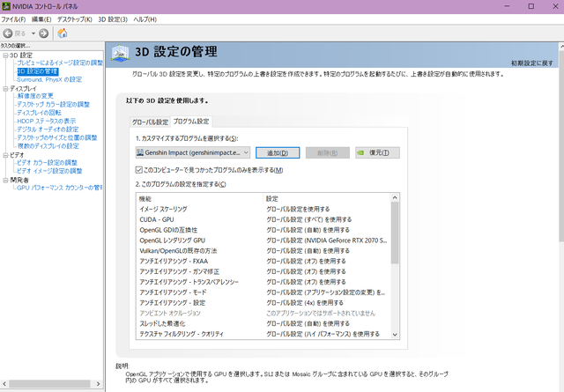Screen dimensions: 564x392
Task: Open the ファイル(F) menu
Action: (x=13, y=19)
